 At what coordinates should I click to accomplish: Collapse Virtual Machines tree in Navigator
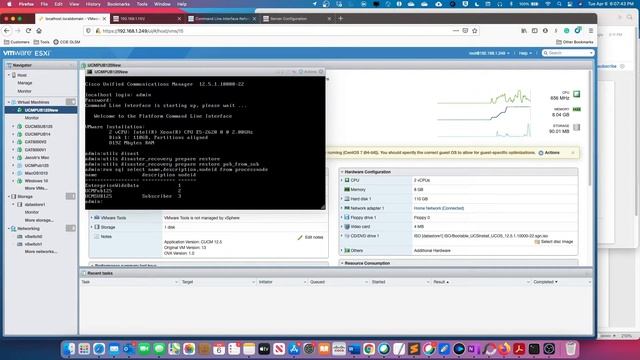coord(9,102)
